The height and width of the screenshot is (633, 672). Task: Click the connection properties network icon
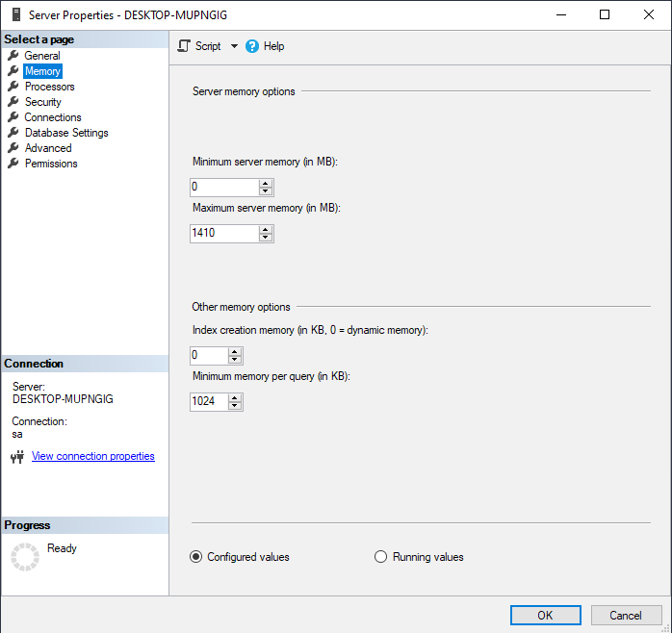coord(16,457)
